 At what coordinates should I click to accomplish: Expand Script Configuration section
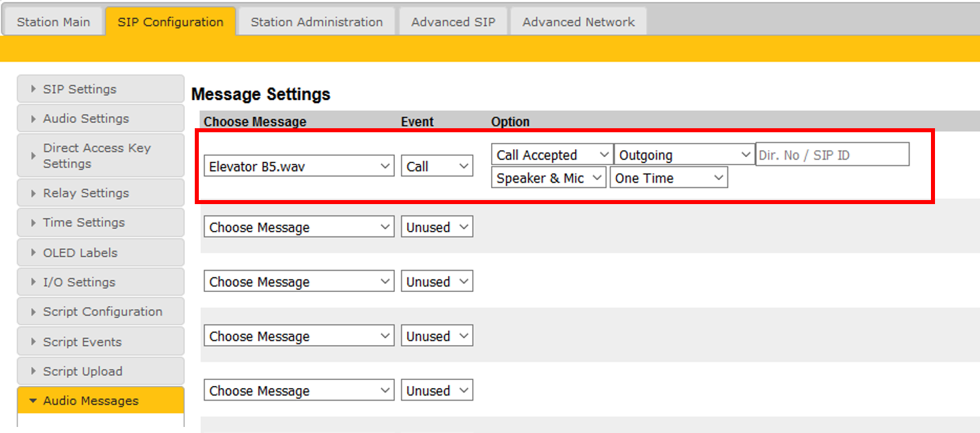(100, 311)
